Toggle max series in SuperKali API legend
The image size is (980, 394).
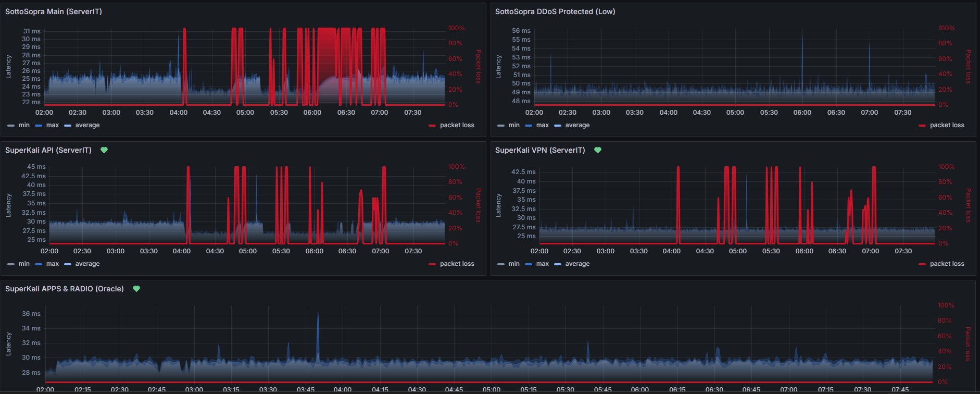point(53,264)
